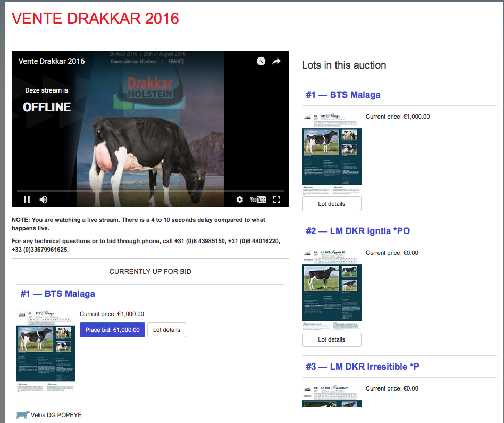This screenshot has width=504, height=423.
Task: Open Lot details for LM DKR Igntia
Action: pyautogui.click(x=331, y=339)
